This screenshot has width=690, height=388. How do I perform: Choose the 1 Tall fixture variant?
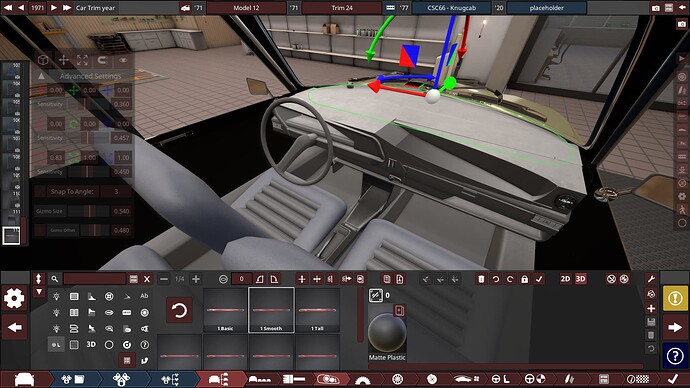point(317,310)
